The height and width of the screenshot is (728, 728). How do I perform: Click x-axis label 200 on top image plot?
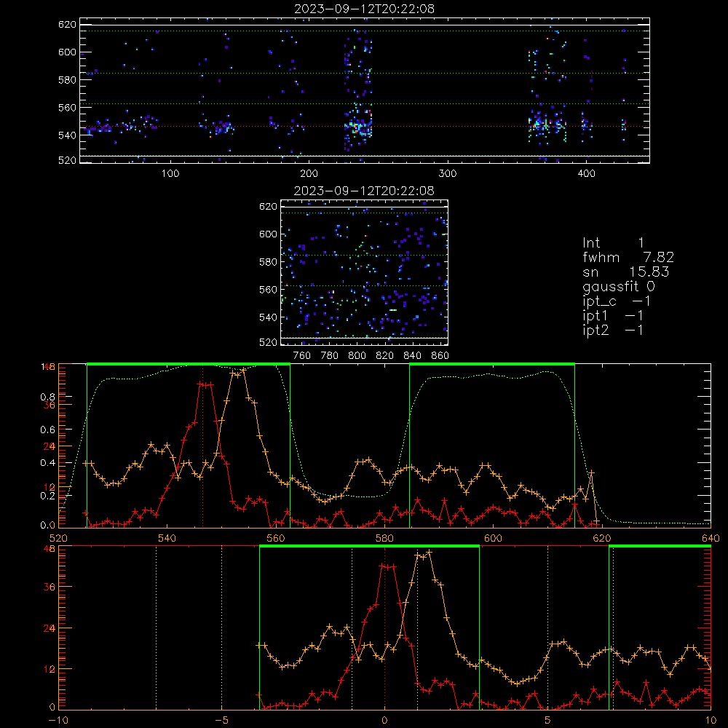tap(309, 174)
